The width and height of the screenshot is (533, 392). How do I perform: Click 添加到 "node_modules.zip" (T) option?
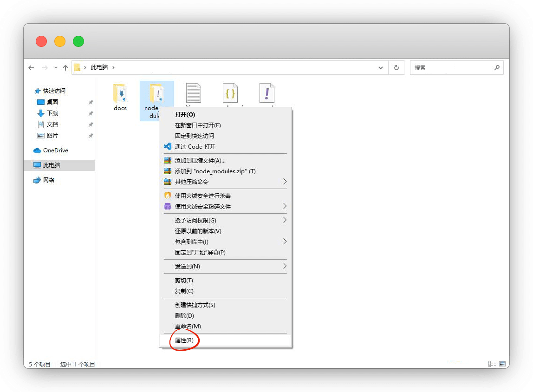pyautogui.click(x=215, y=171)
